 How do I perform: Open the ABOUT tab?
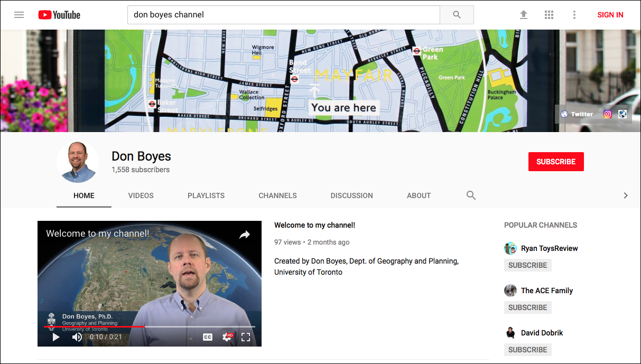coord(419,195)
